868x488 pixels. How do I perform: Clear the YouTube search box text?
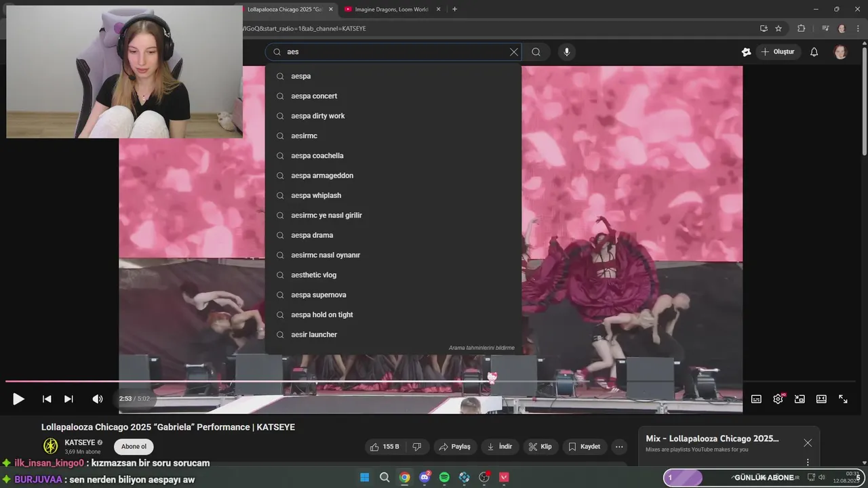pos(514,52)
